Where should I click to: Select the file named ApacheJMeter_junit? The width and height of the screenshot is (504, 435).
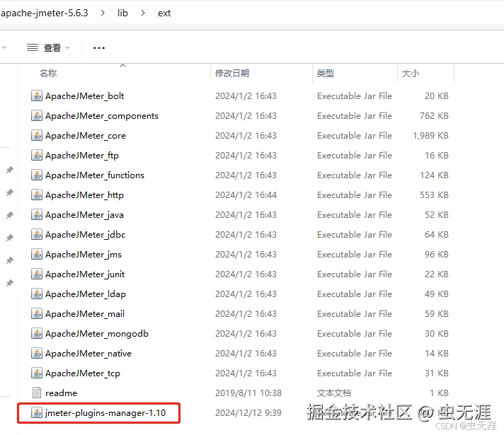pos(85,274)
